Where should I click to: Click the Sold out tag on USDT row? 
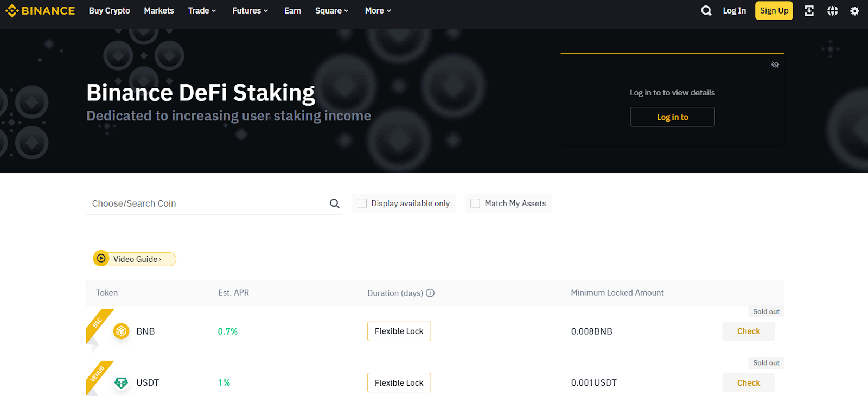[x=767, y=363]
